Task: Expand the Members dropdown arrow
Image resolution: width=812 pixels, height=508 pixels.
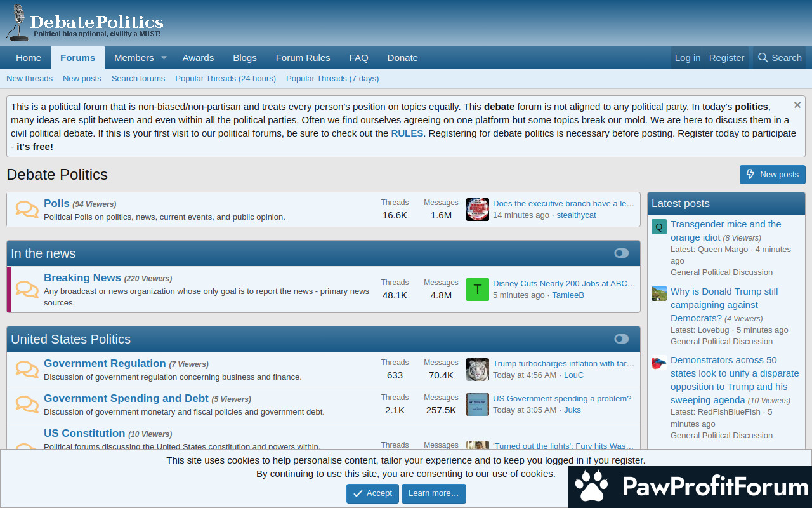Action: (x=164, y=58)
